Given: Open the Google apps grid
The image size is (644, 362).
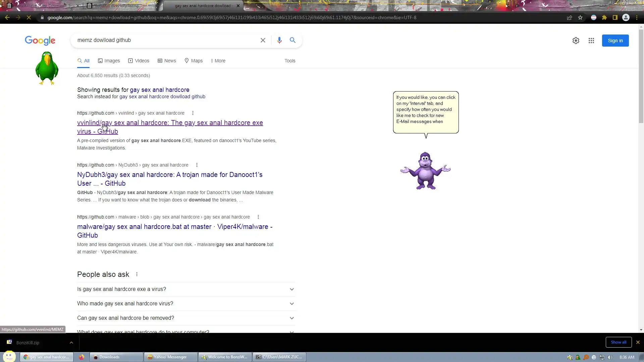Looking at the screenshot, I should tap(591, 41).
